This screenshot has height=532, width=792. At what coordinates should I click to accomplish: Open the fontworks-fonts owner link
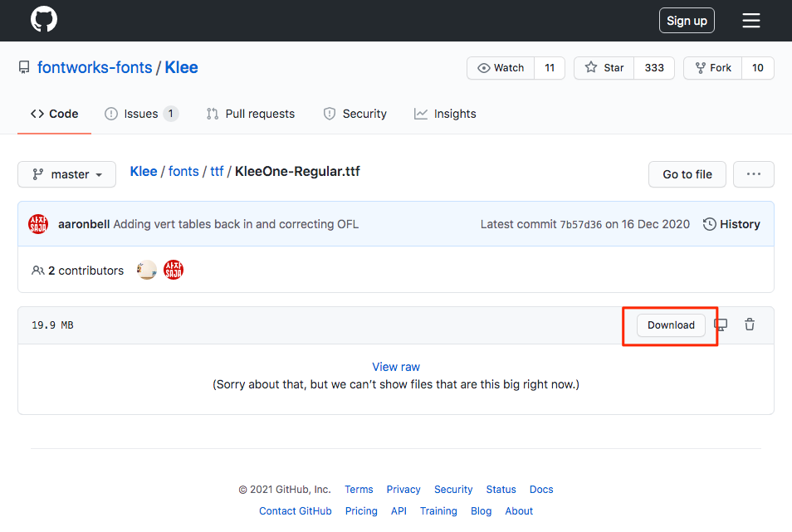tap(95, 67)
